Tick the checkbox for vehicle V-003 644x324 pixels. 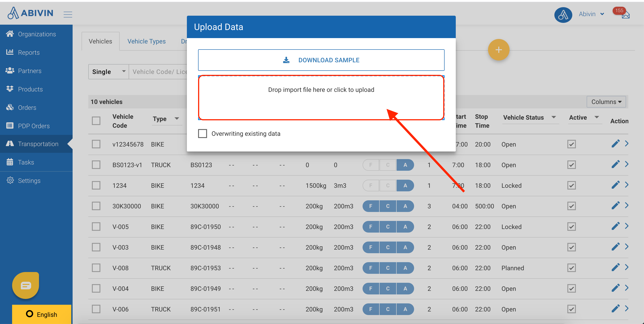point(96,247)
